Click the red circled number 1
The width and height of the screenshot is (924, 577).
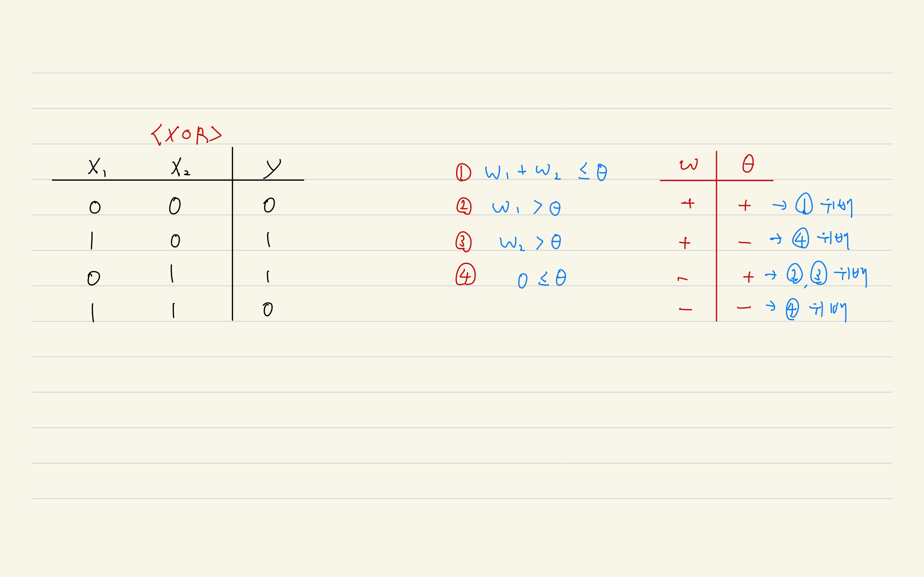coord(463,172)
